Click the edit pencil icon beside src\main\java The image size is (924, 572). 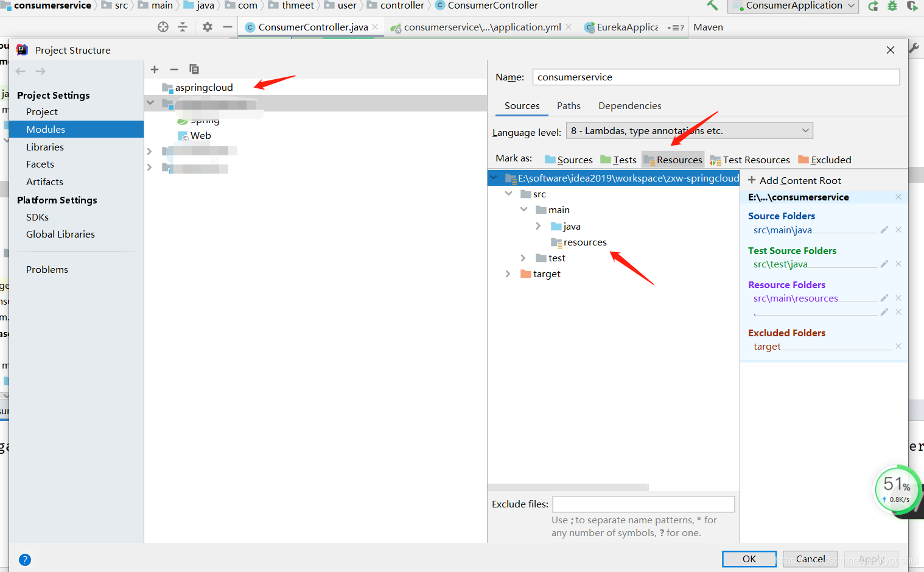point(884,230)
